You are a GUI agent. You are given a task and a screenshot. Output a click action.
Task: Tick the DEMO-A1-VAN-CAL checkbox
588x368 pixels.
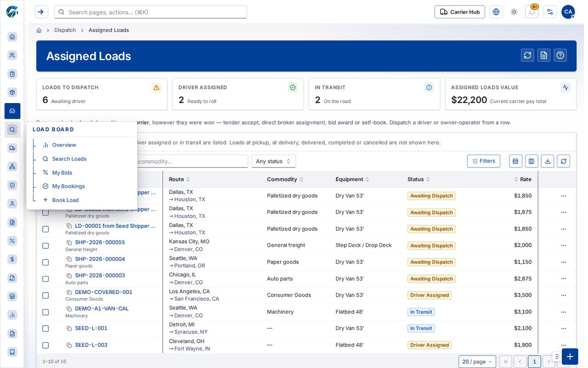coord(45,312)
